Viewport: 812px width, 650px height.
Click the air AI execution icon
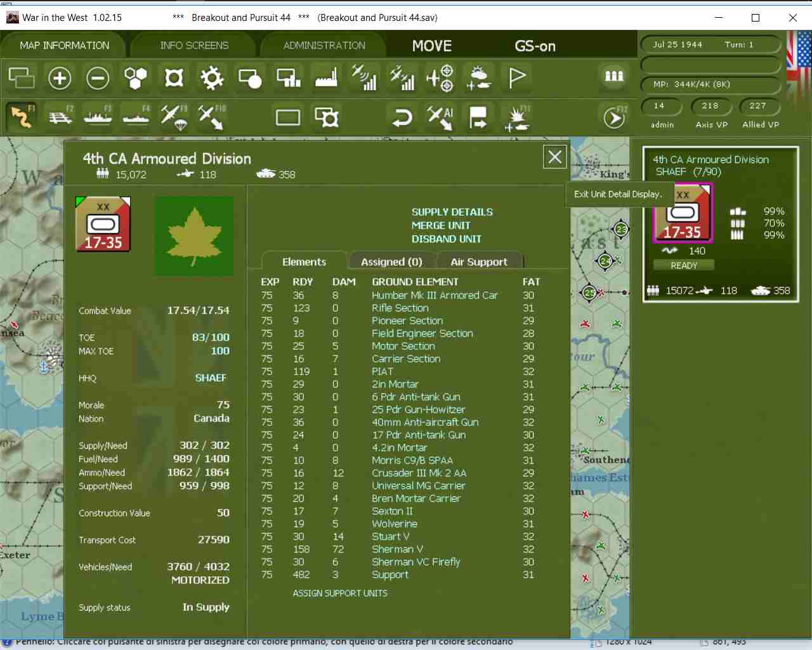click(x=440, y=117)
